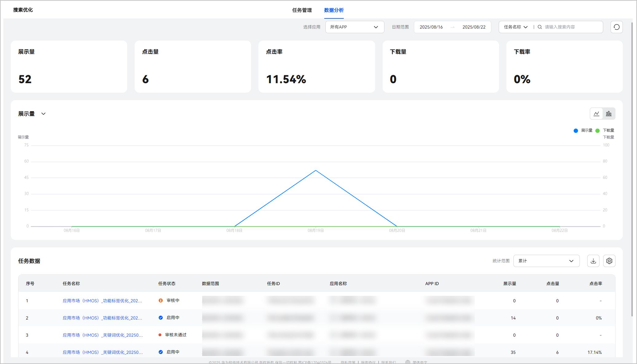Toggle the blue 展示量 legend series
The image size is (637, 364).
coord(583,130)
